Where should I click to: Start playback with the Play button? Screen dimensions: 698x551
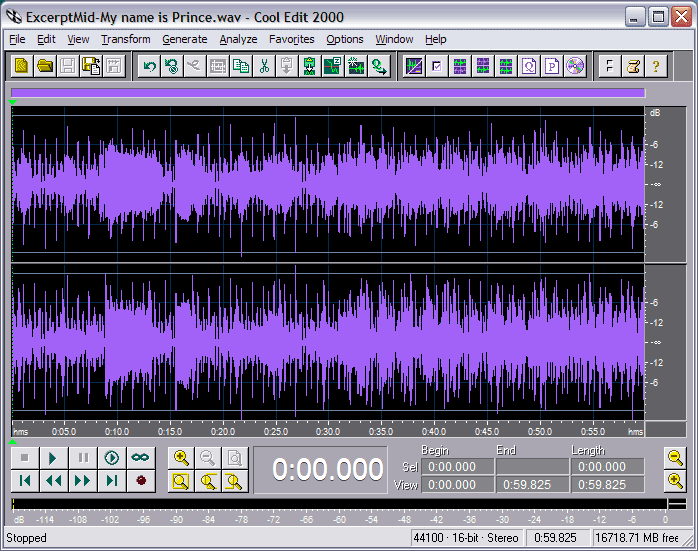click(x=53, y=458)
